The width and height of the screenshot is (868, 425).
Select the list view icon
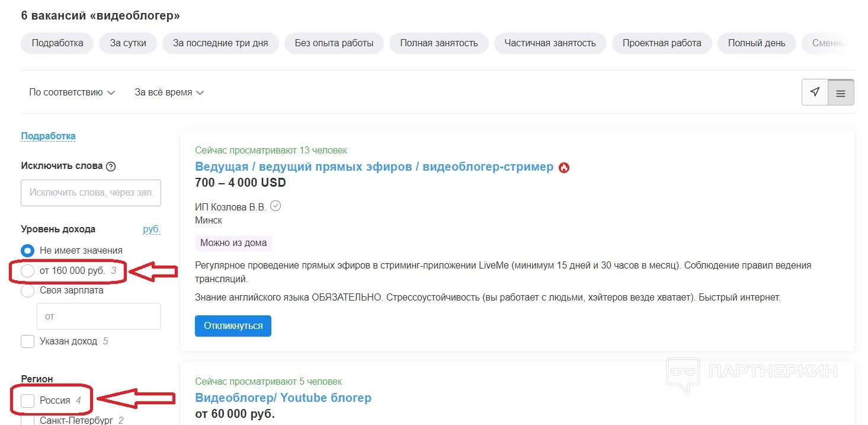tap(841, 93)
